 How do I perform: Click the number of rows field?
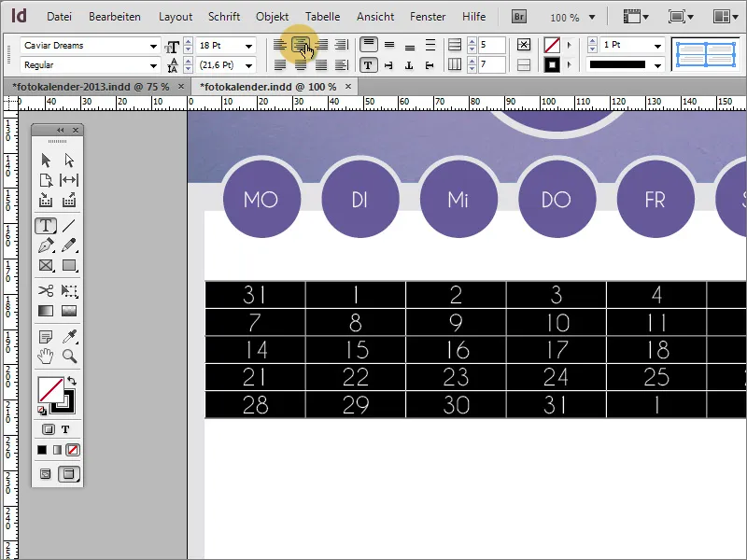click(491, 45)
